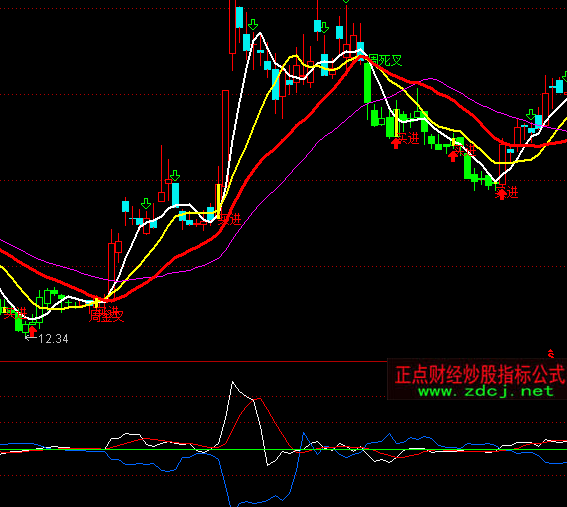Open the www.zdcj.net website link
This screenshot has height=507, width=567.
(486, 391)
